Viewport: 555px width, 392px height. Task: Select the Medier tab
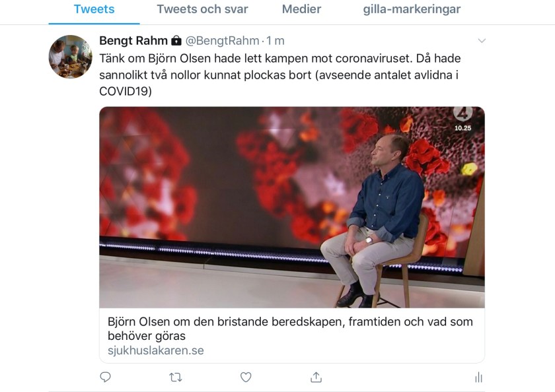[x=301, y=9]
